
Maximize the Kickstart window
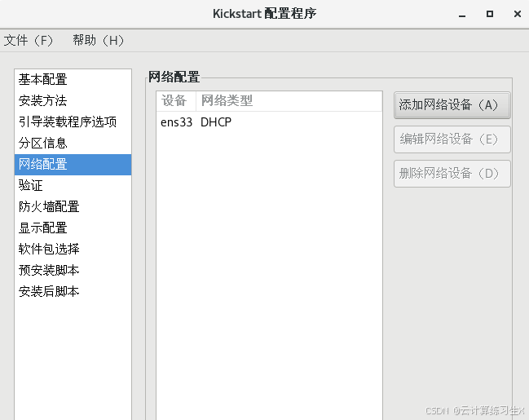click(x=490, y=14)
